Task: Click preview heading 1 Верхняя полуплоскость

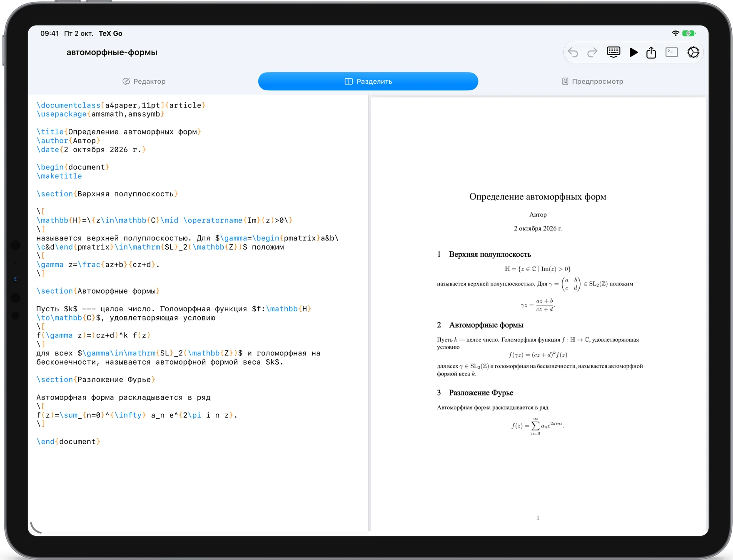Action: point(484,254)
